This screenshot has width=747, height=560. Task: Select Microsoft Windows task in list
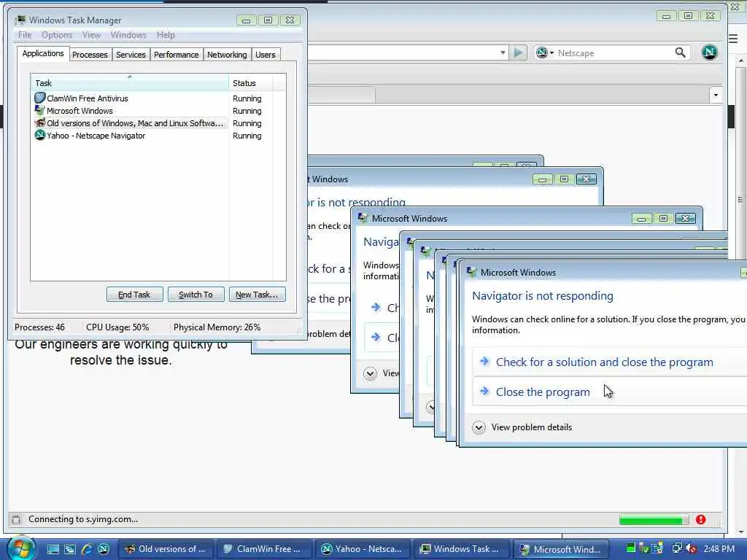tap(153, 111)
